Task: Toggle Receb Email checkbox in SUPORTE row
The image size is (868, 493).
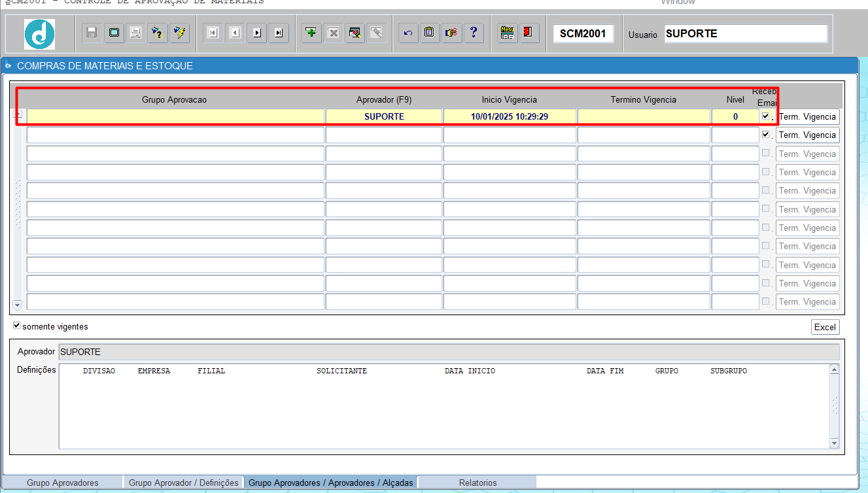Action: pos(765,116)
